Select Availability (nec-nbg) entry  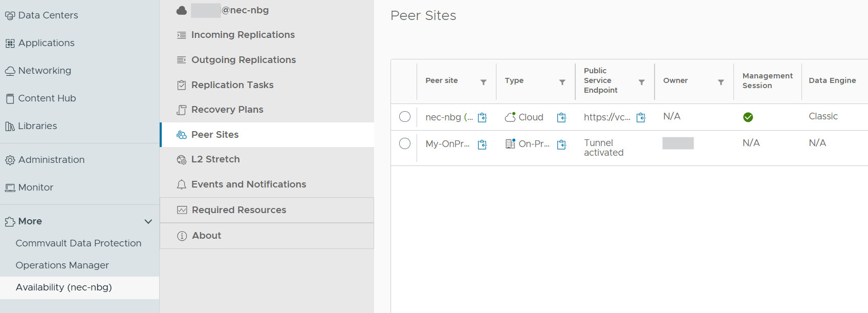click(79, 287)
